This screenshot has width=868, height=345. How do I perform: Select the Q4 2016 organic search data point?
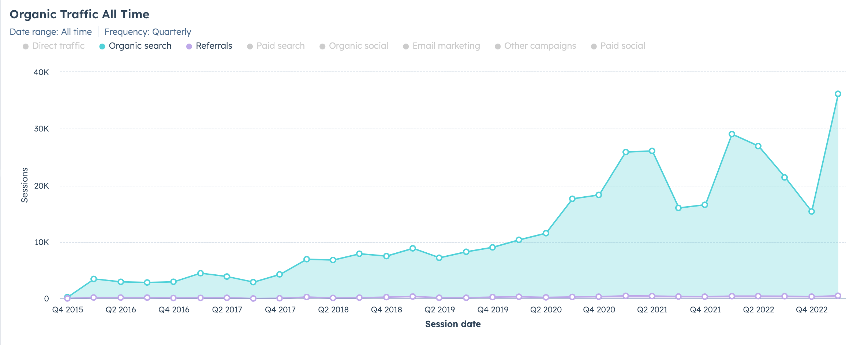tap(173, 282)
